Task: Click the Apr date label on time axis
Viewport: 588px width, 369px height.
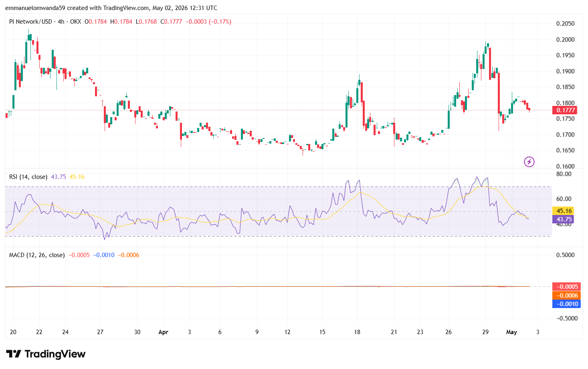Action: 163,332
